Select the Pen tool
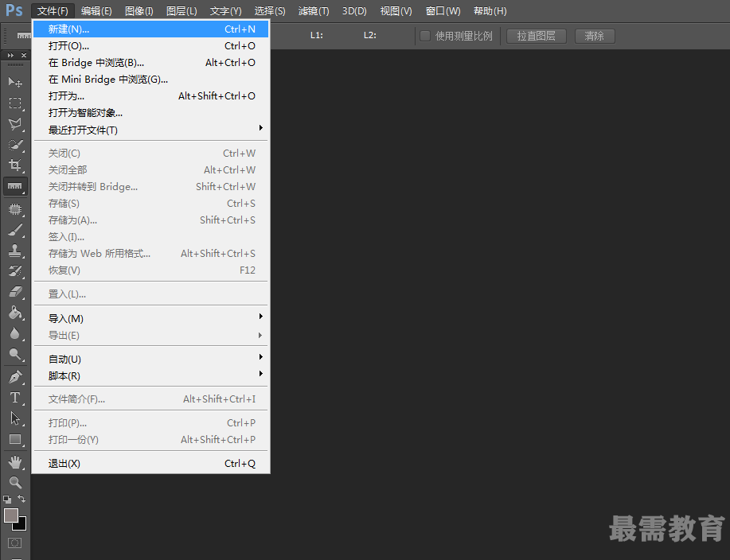Viewport: 730px width, 560px height. click(15, 377)
